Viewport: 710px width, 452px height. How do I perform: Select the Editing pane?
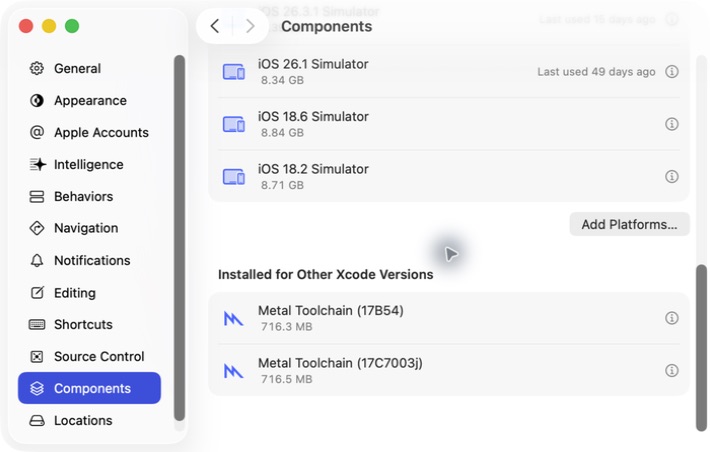click(89, 293)
